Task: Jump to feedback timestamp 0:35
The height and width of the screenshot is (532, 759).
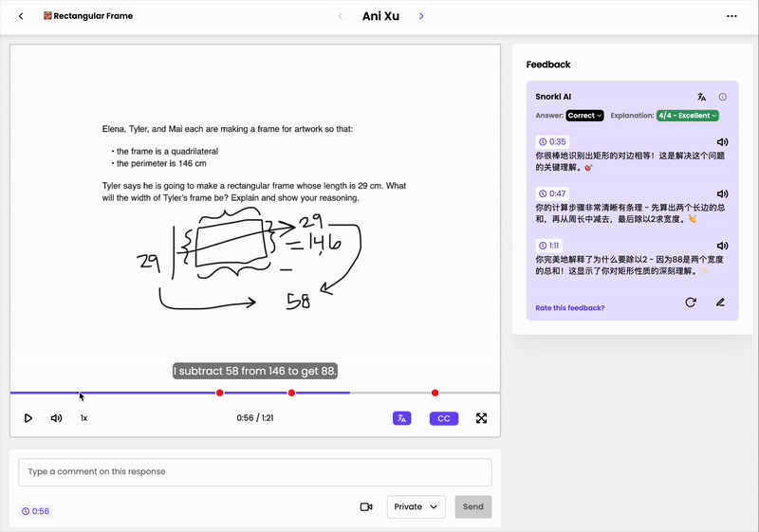Action: click(552, 141)
